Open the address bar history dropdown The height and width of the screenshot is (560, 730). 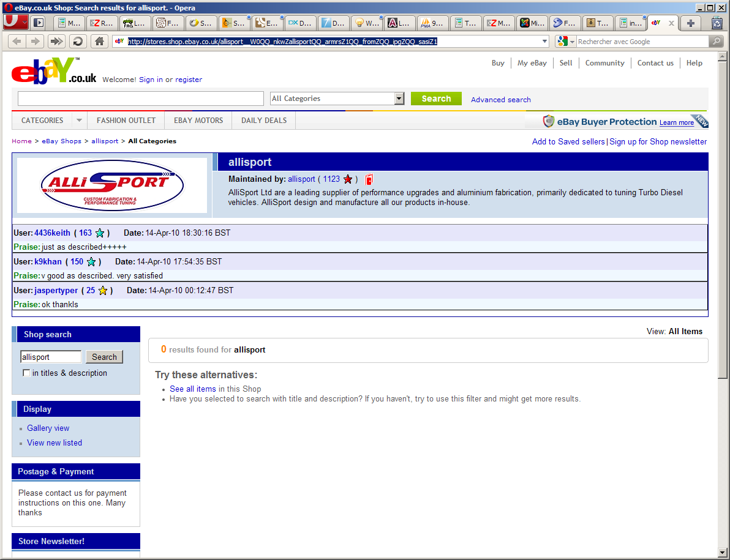click(545, 42)
